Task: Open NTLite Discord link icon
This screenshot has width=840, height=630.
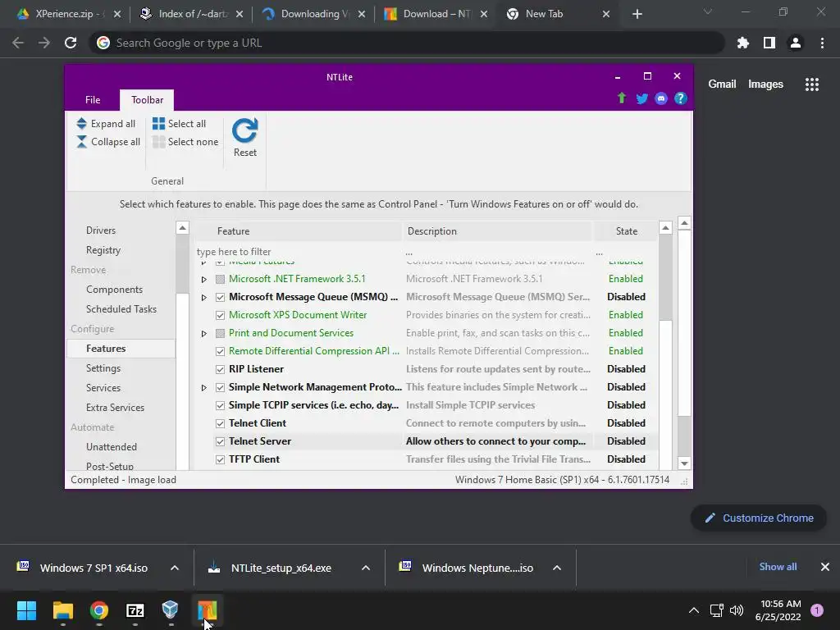Action: click(x=661, y=98)
